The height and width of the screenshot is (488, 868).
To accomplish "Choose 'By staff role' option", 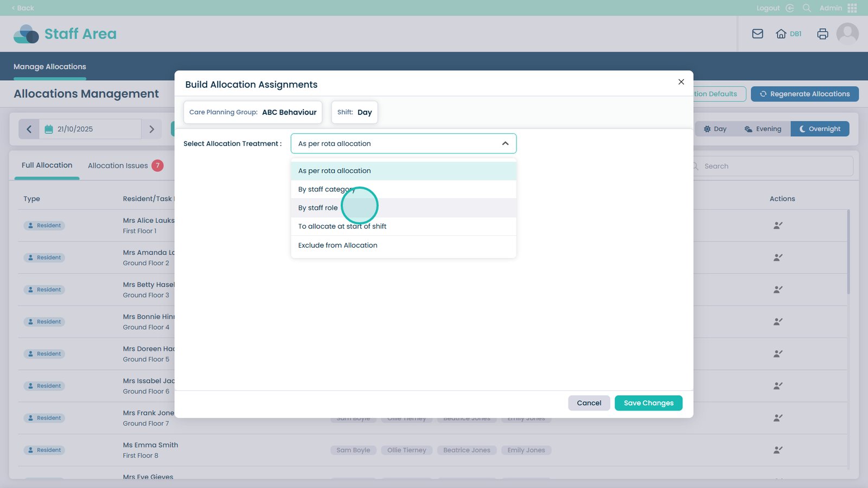I will click(x=318, y=208).
